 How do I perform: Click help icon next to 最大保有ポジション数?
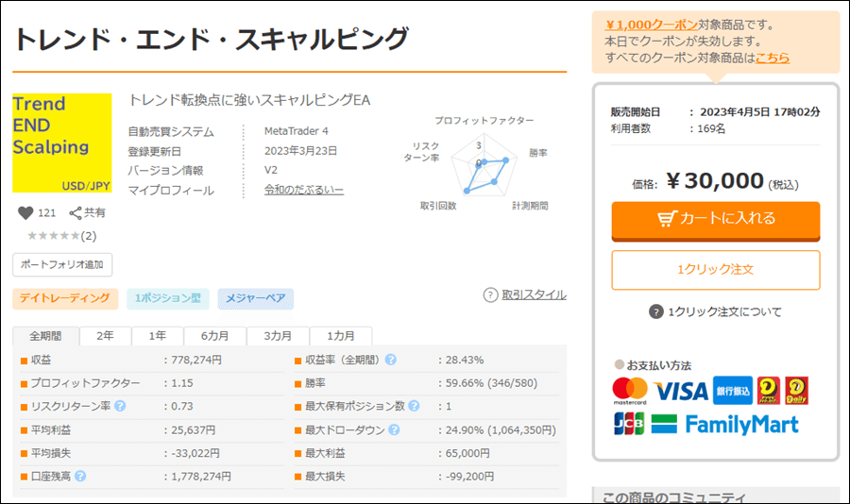414,407
